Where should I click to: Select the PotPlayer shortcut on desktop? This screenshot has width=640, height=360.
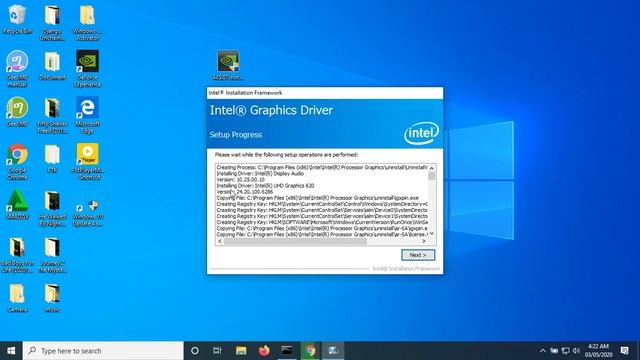(87, 162)
